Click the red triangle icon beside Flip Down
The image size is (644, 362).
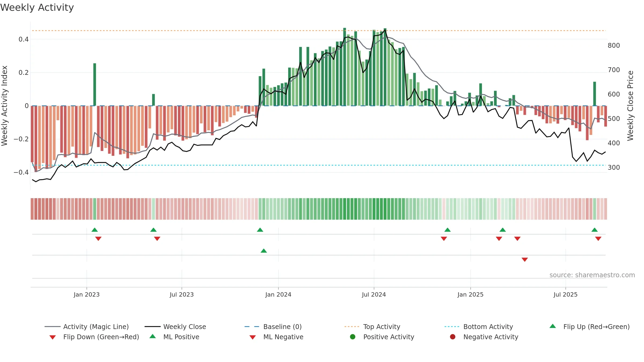pos(53,337)
